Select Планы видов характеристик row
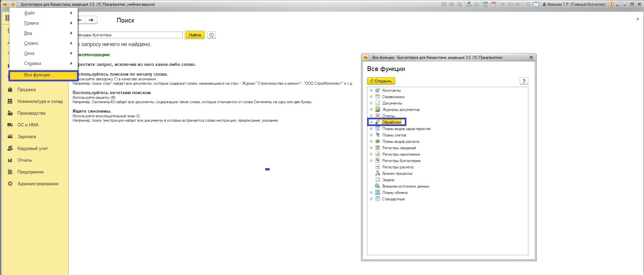Screen dimensions: 644x275 point(406,129)
